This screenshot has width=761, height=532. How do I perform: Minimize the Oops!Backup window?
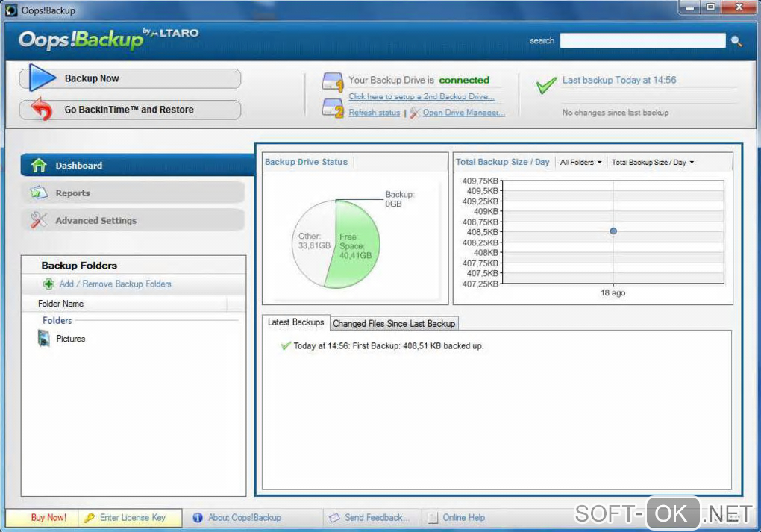coord(689,7)
